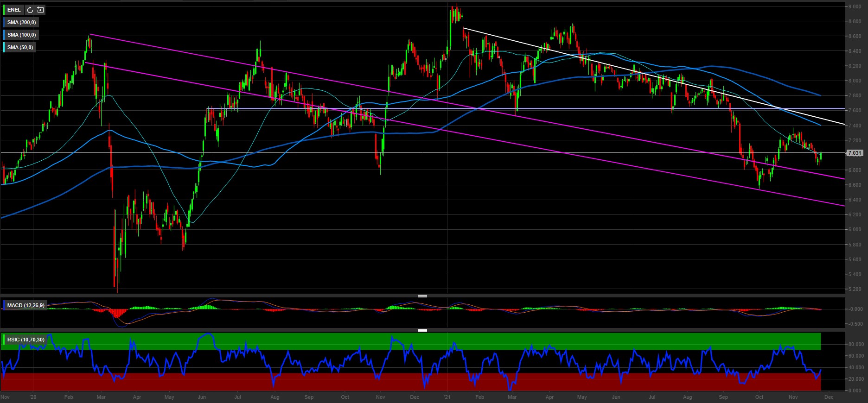The width and height of the screenshot is (868, 403).
Task: Click the reset chart view icon
Action: pos(41,10)
